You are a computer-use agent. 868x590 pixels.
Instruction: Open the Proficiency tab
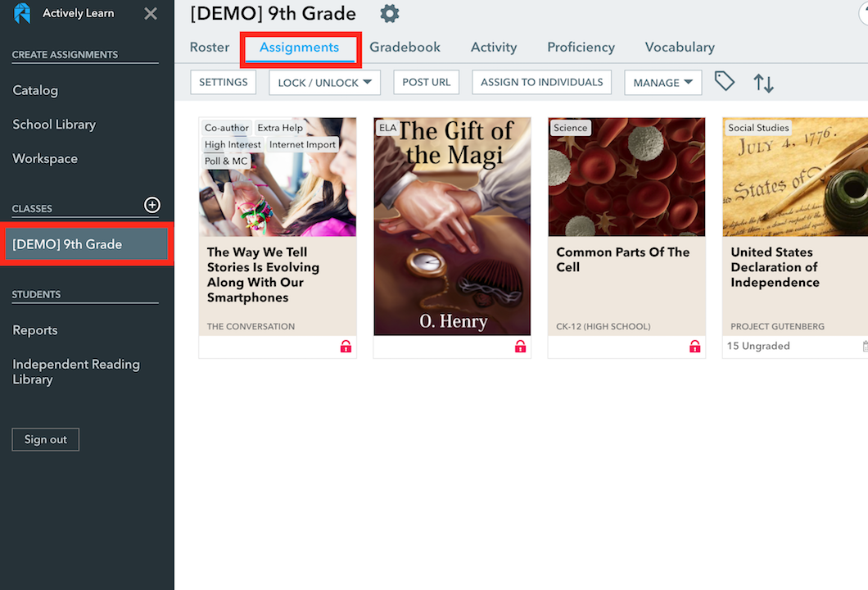click(x=581, y=47)
